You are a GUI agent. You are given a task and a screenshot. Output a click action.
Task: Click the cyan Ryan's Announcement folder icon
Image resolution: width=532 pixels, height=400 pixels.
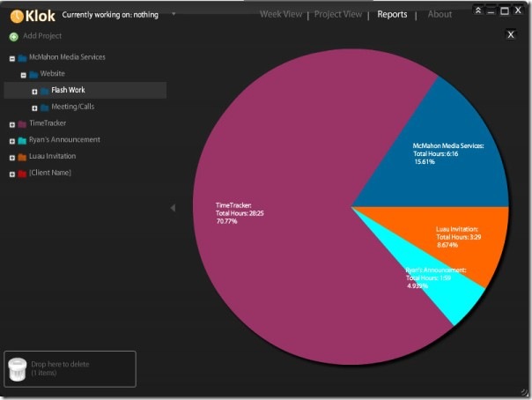22,140
